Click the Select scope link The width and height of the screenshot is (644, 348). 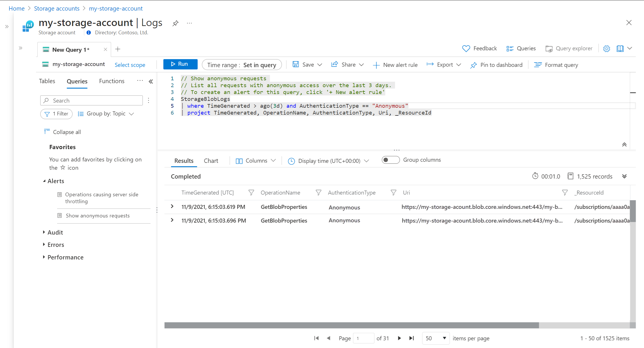point(130,65)
